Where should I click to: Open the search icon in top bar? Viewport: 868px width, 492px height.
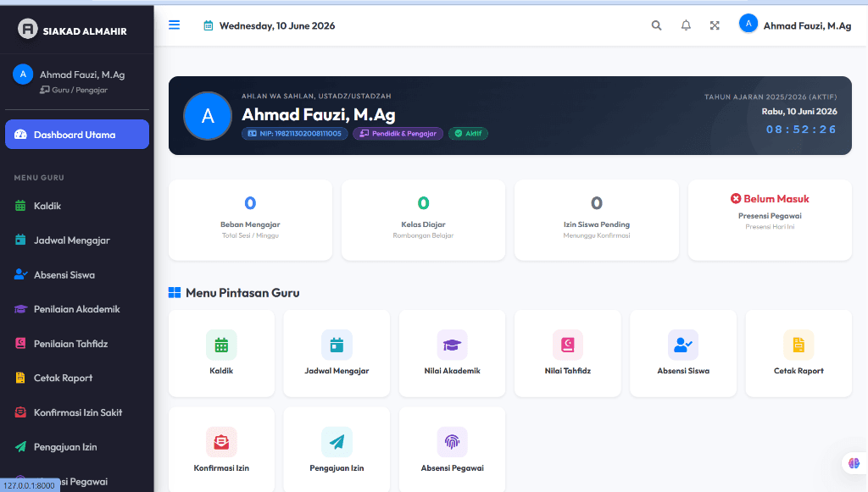click(x=657, y=25)
